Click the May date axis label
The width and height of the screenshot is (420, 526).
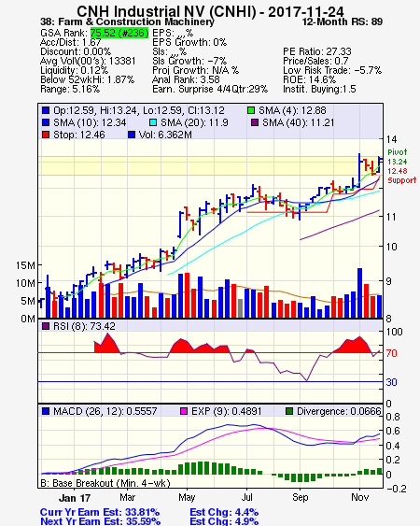click(x=187, y=497)
